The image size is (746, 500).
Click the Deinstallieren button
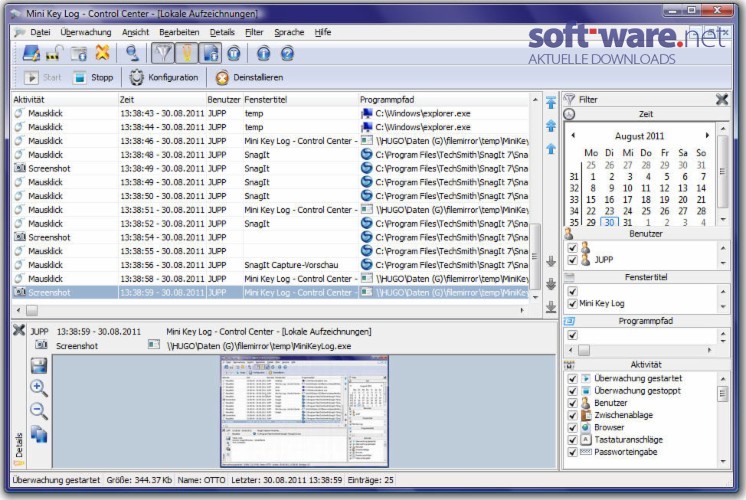point(249,77)
